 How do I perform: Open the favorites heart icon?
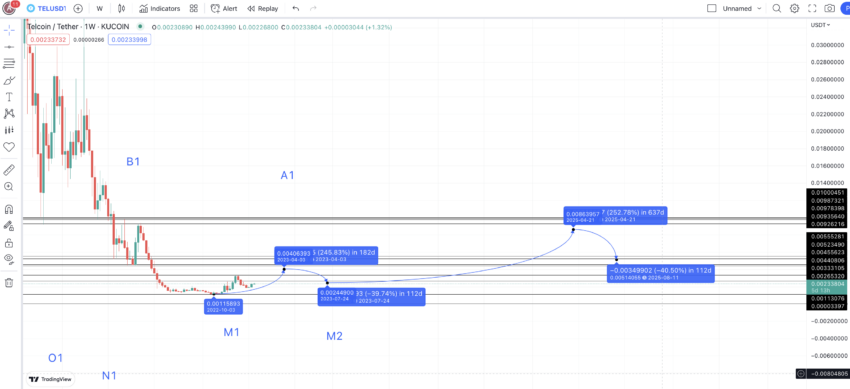[9, 147]
